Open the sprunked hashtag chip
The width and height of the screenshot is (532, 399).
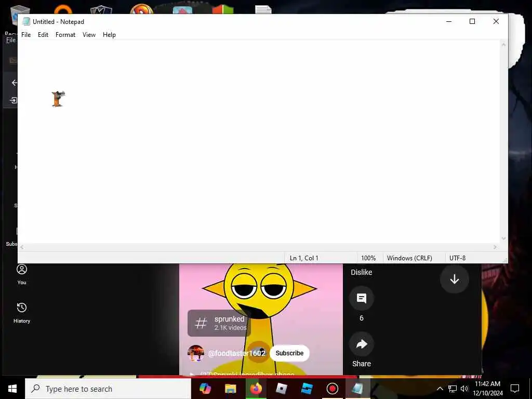pyautogui.click(x=219, y=323)
